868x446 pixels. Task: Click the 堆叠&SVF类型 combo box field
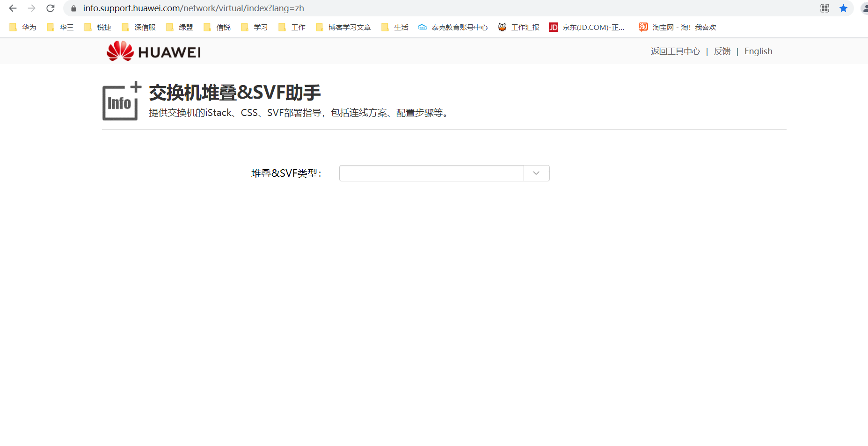[430, 173]
